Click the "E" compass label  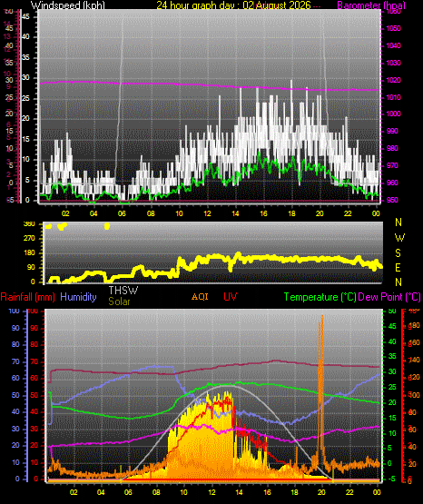pyautogui.click(x=398, y=267)
